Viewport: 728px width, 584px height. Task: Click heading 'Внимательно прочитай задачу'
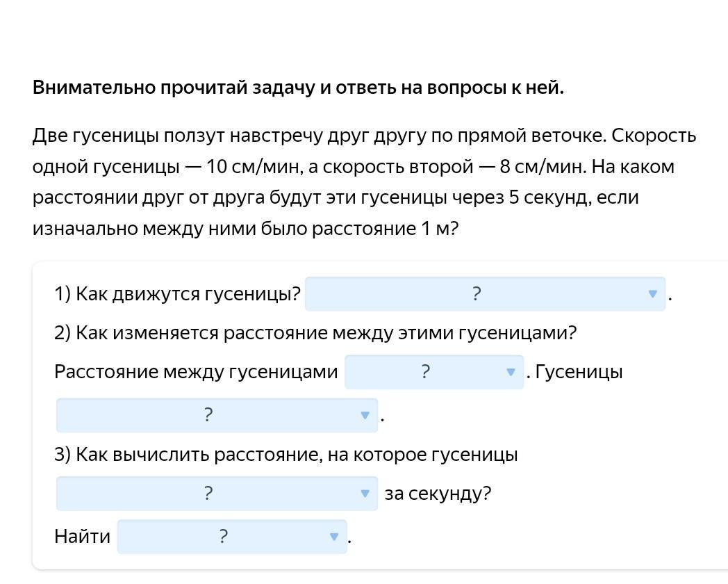[x=298, y=88]
